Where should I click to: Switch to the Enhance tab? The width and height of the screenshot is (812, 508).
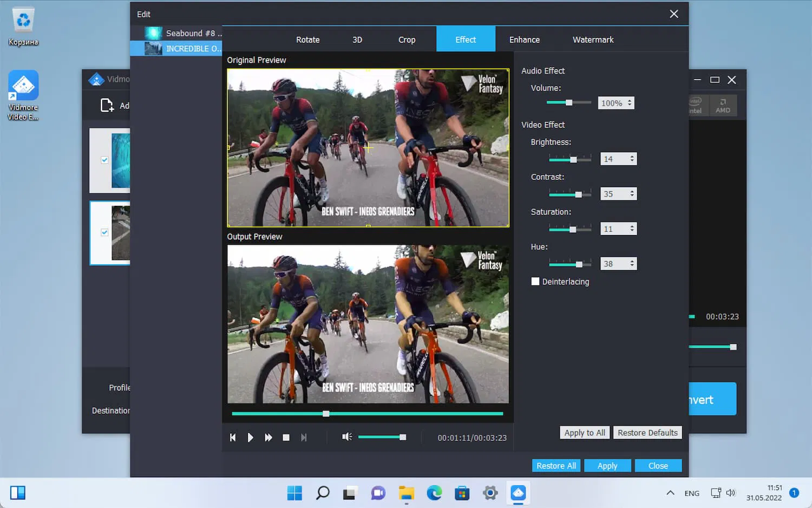coord(524,40)
